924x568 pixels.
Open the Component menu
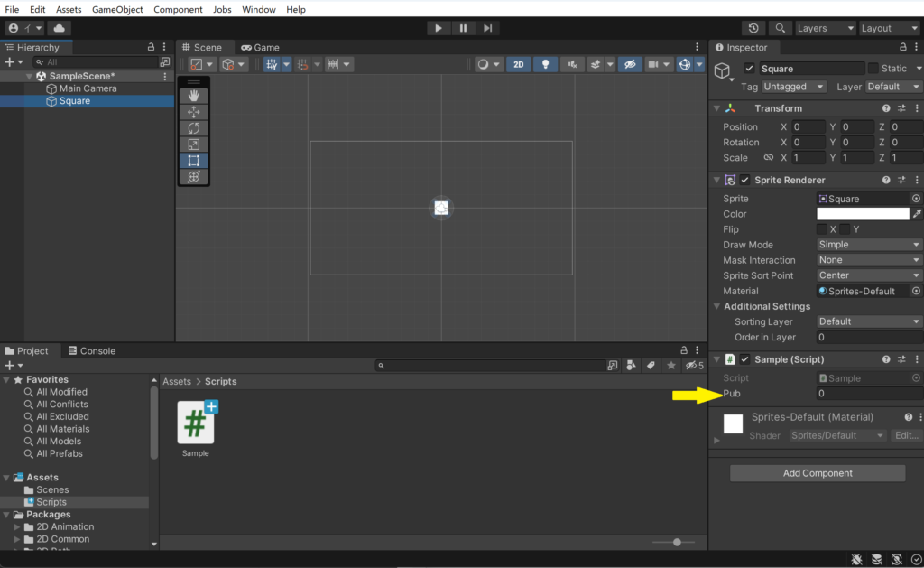point(178,9)
